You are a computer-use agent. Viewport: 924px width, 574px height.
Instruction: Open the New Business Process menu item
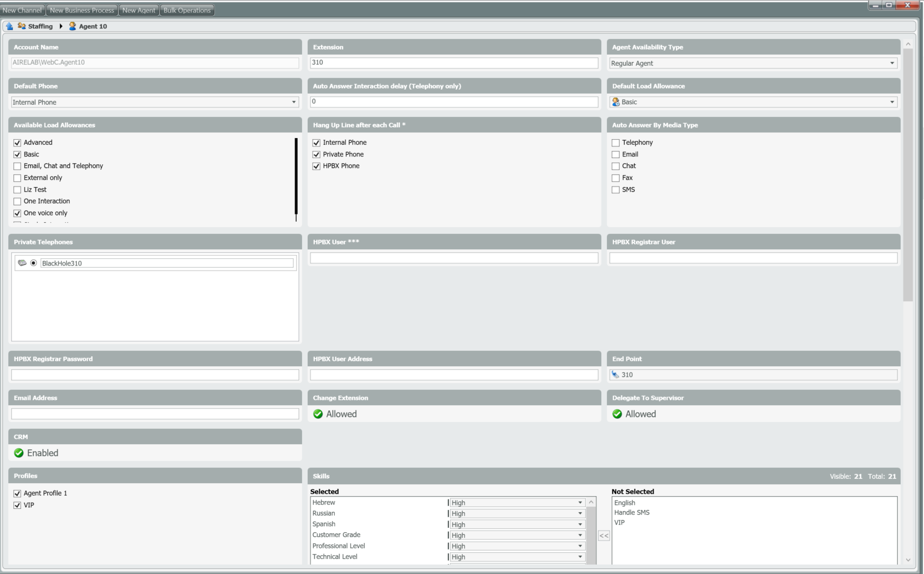(x=82, y=10)
